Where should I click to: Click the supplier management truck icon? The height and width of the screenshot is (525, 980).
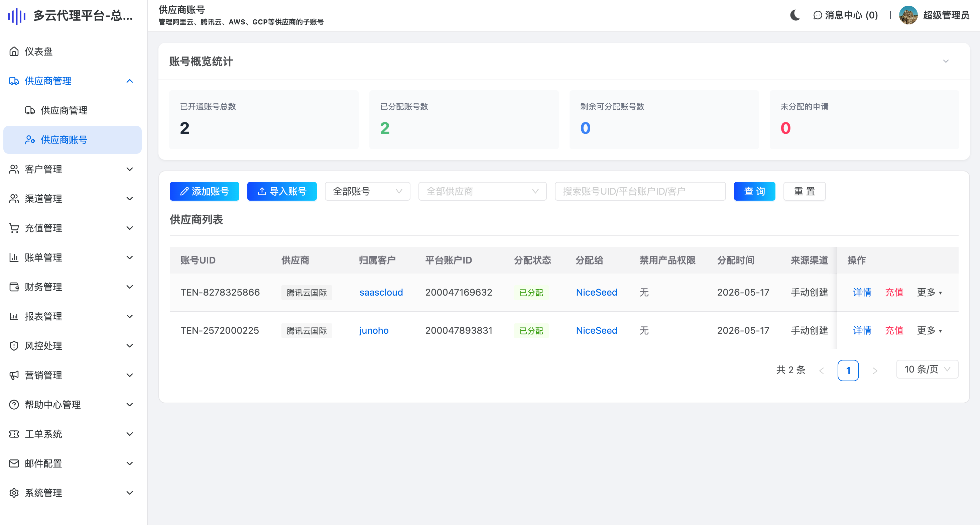pos(14,81)
